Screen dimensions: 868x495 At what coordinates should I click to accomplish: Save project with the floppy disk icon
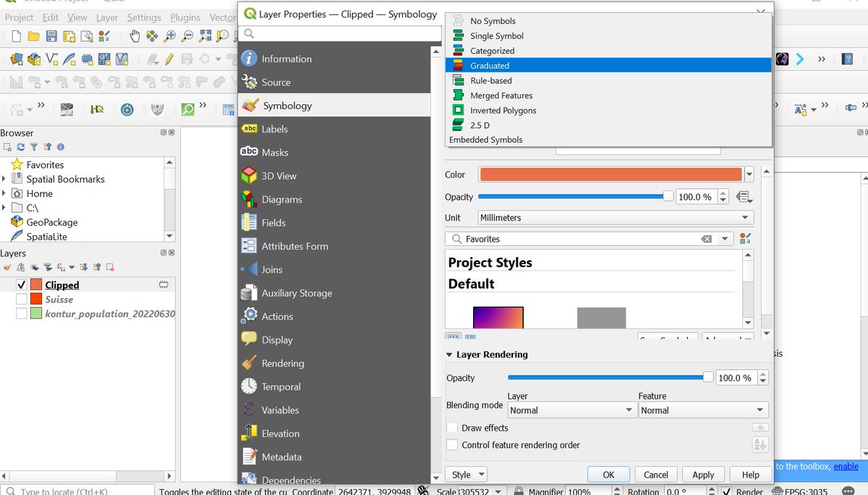tap(51, 36)
